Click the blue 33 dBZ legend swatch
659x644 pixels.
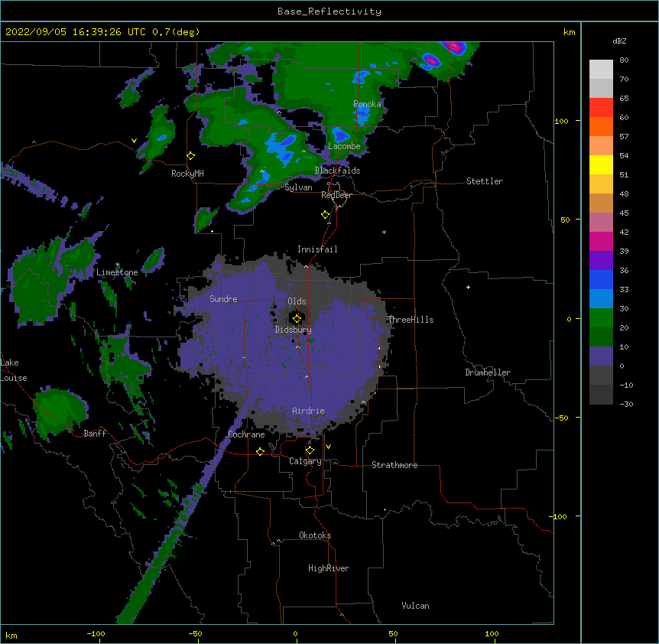(601, 279)
